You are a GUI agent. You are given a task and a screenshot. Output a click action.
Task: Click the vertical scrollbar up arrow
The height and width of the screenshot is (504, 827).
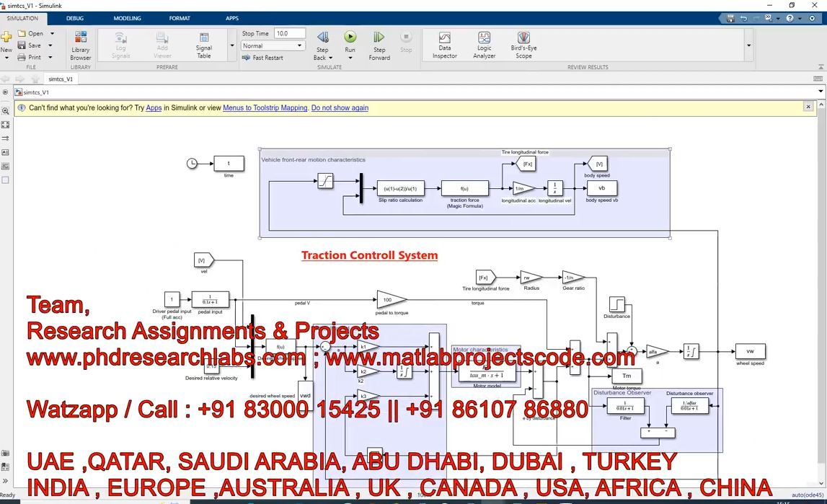click(x=821, y=105)
